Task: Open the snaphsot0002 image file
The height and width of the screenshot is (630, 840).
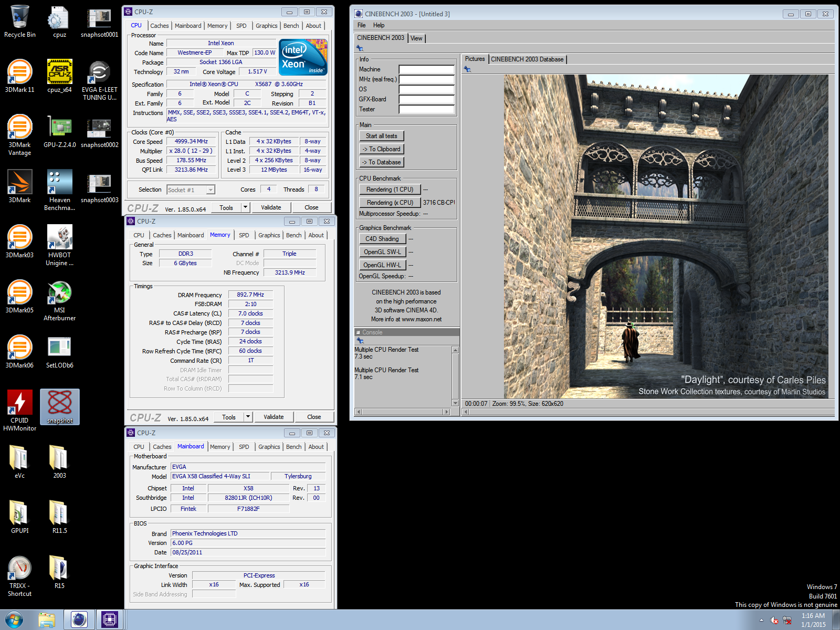Action: [x=99, y=132]
